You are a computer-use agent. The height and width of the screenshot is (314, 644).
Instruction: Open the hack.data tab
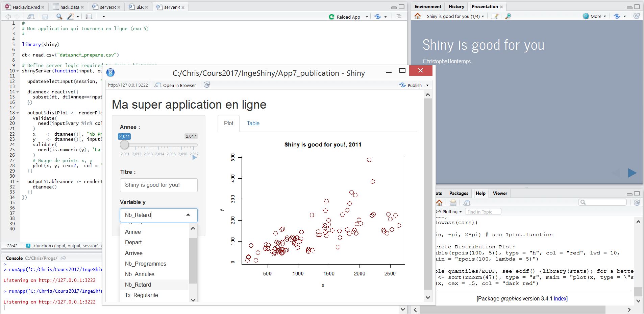(70, 7)
